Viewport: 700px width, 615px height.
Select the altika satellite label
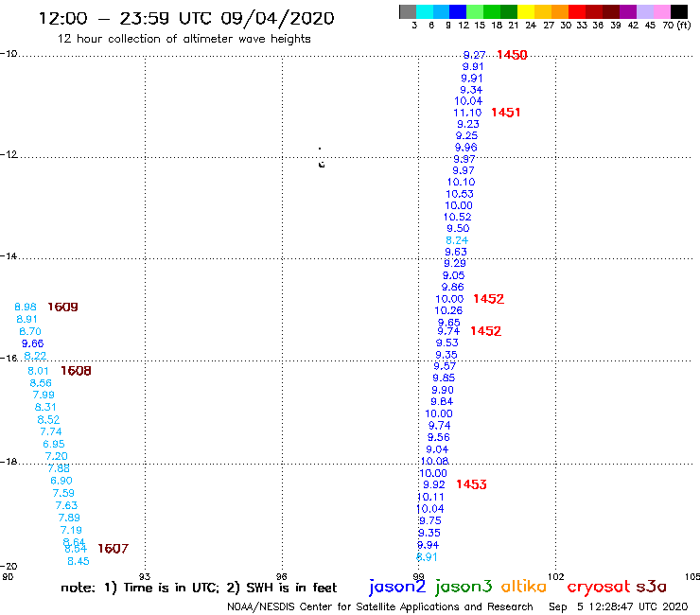click(x=523, y=586)
